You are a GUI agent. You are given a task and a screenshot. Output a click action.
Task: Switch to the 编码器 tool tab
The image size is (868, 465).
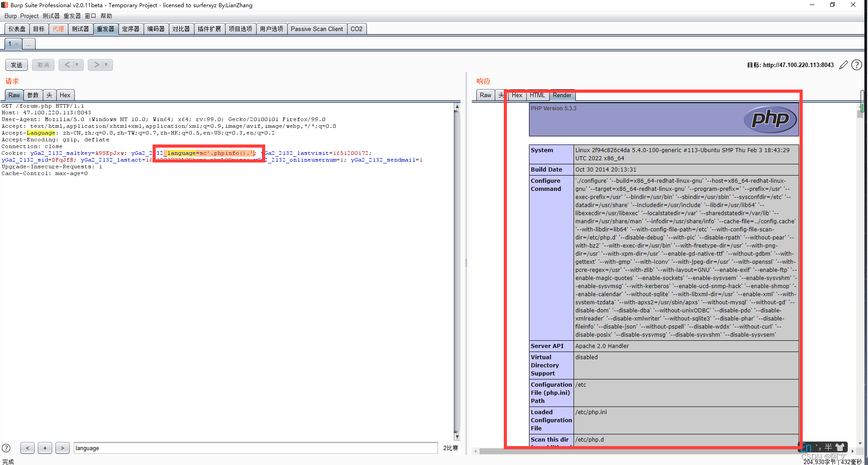pyautogui.click(x=156, y=29)
